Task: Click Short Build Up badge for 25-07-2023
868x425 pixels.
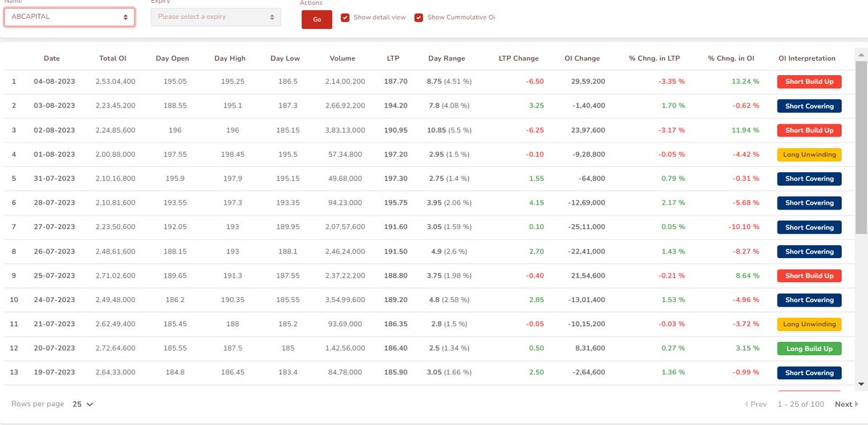Action: [x=809, y=275]
